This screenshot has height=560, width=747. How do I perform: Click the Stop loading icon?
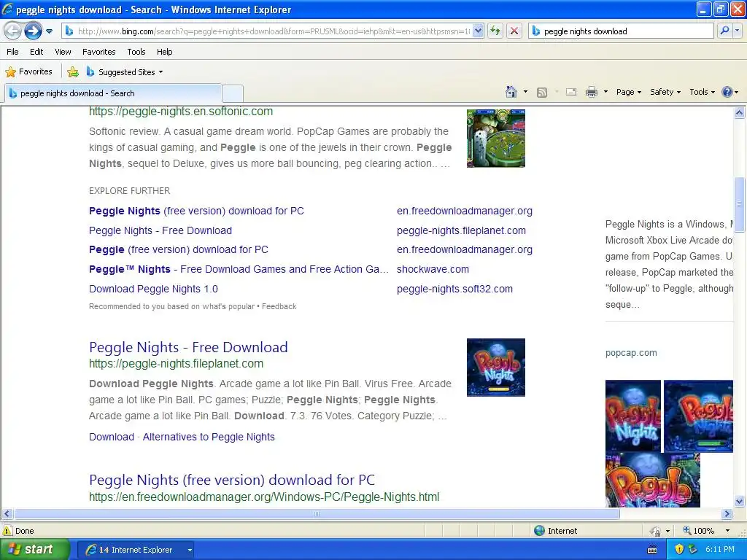point(514,31)
